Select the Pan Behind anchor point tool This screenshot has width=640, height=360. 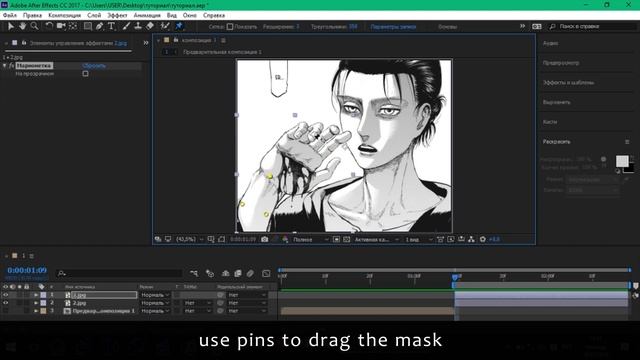click(73, 26)
